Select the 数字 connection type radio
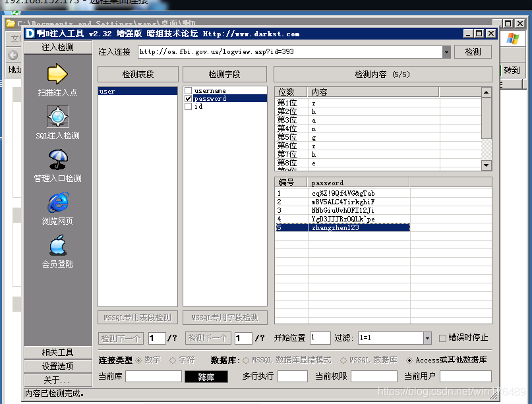 (138, 361)
